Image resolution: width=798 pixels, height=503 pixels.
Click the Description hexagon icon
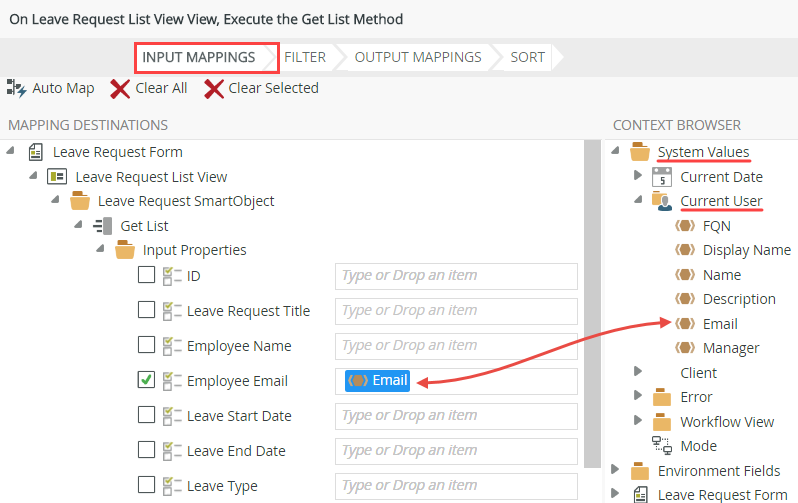coord(685,299)
